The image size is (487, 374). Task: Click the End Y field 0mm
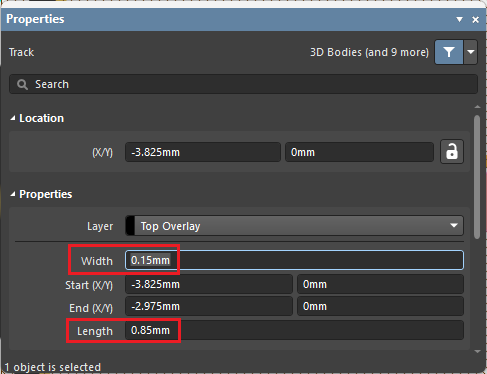coord(380,306)
